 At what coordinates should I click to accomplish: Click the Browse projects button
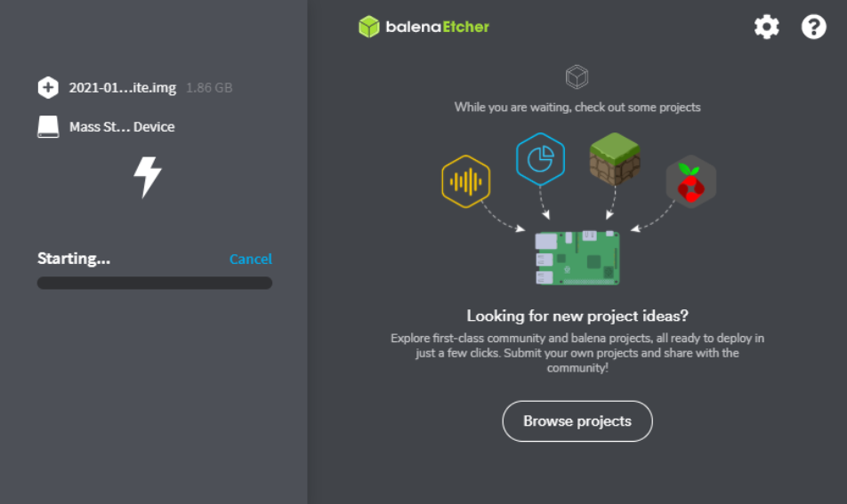point(577,421)
